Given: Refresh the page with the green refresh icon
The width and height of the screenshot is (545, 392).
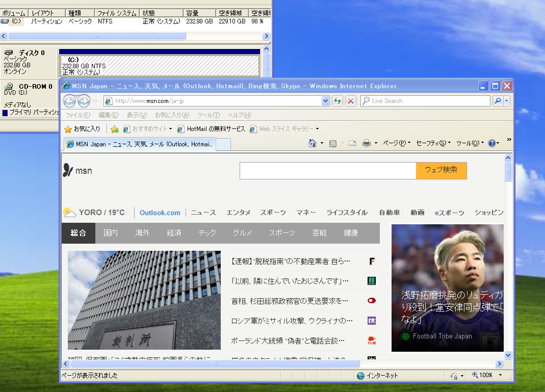Looking at the screenshot, I should pos(337,100).
